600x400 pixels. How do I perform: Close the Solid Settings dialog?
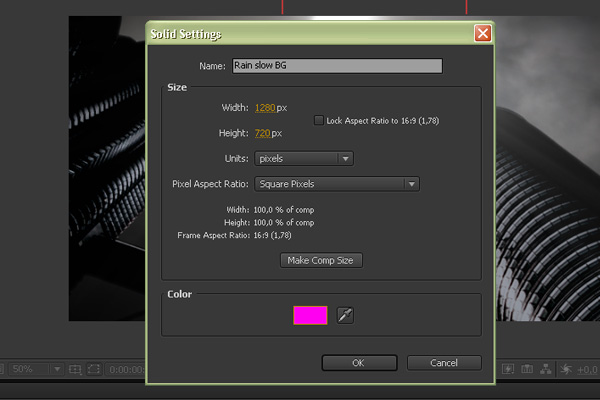click(x=483, y=34)
